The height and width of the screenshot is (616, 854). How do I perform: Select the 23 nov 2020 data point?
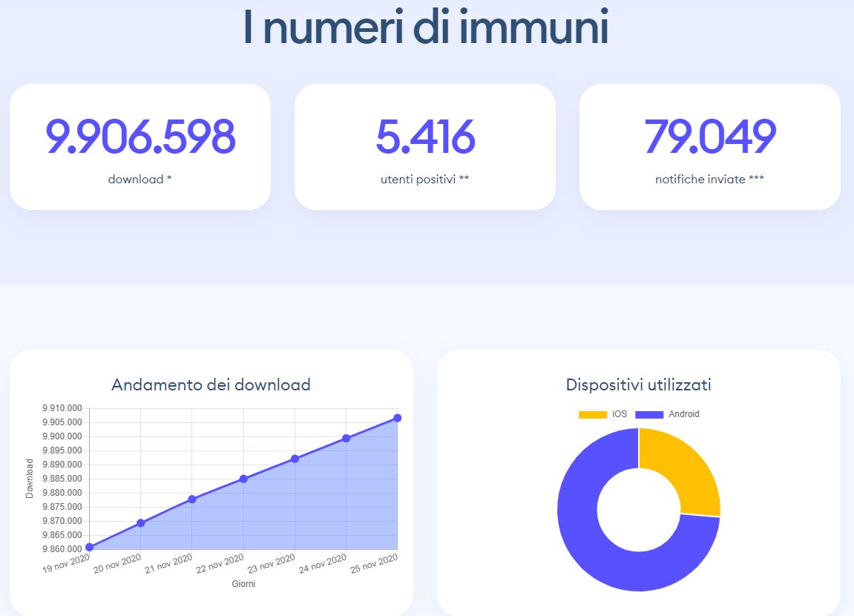tap(295, 459)
